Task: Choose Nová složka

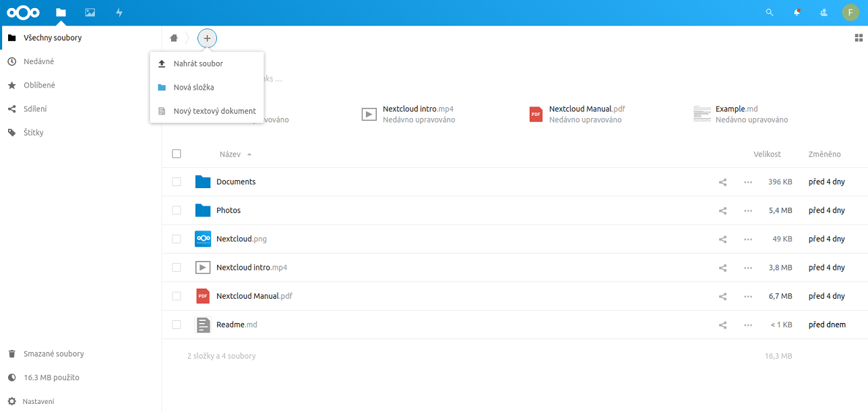Action: [207, 87]
